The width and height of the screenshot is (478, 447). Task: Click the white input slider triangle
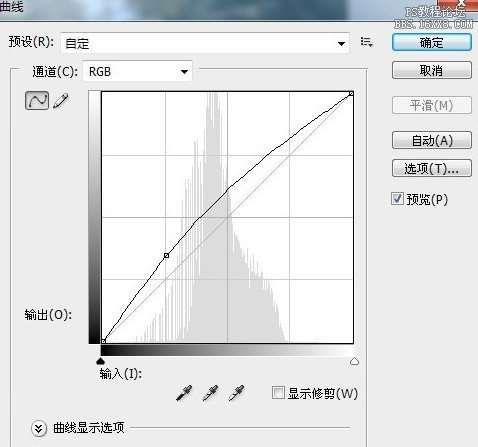pyautogui.click(x=354, y=361)
